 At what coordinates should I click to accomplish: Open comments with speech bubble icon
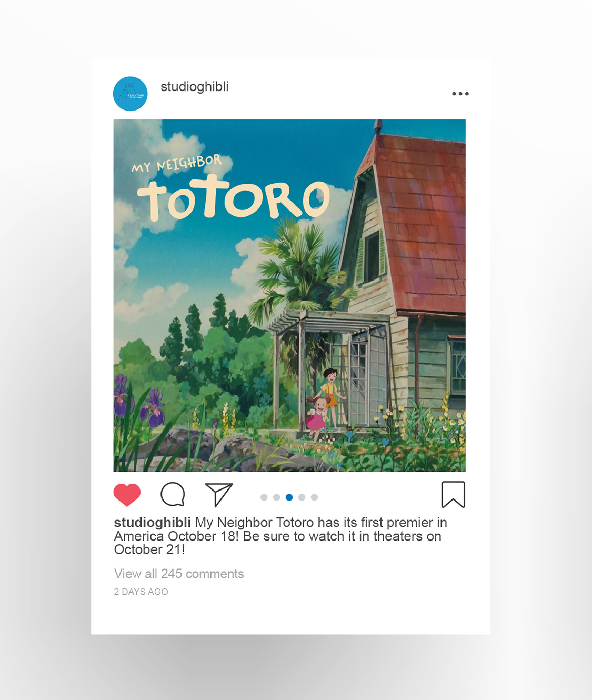pyautogui.click(x=173, y=494)
